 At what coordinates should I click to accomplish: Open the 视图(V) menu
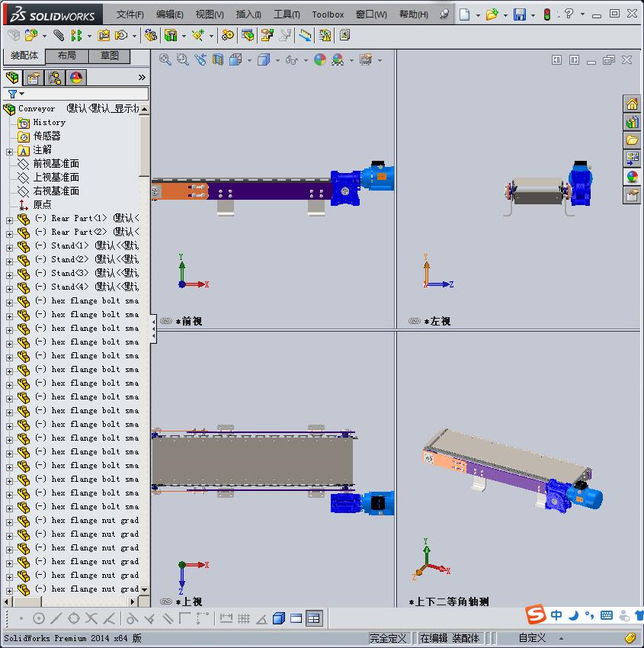(210, 14)
